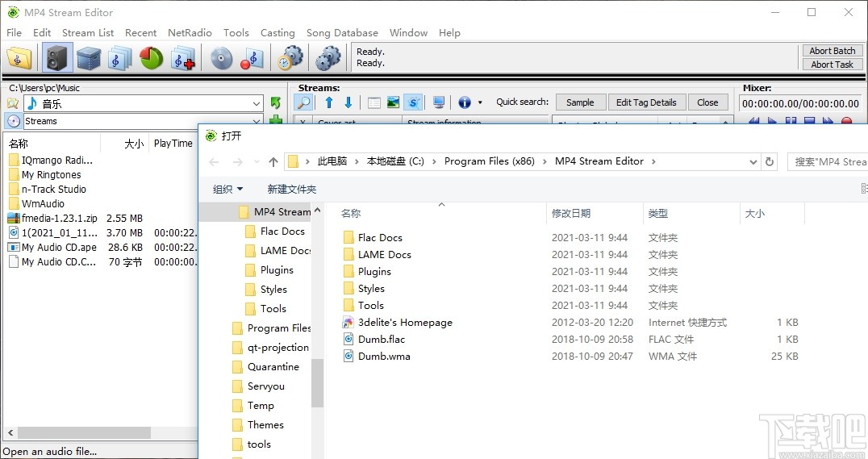Click the list view icon in Streams toolbar

click(374, 102)
